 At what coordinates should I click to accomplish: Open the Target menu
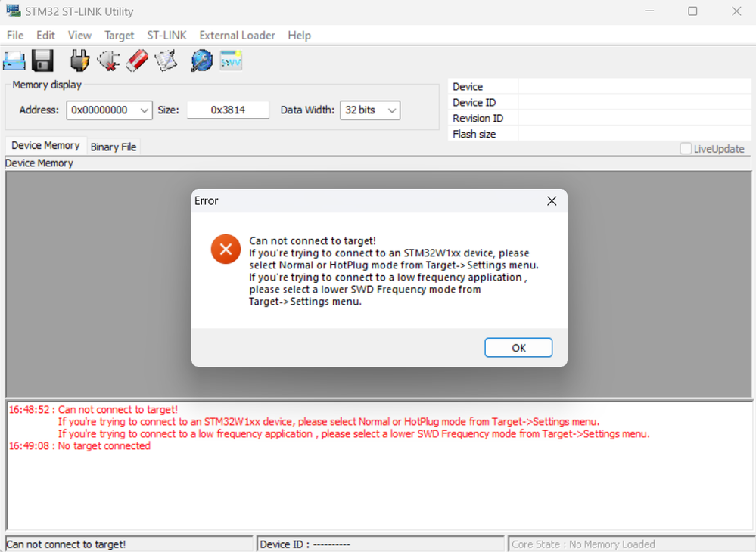[x=119, y=35]
